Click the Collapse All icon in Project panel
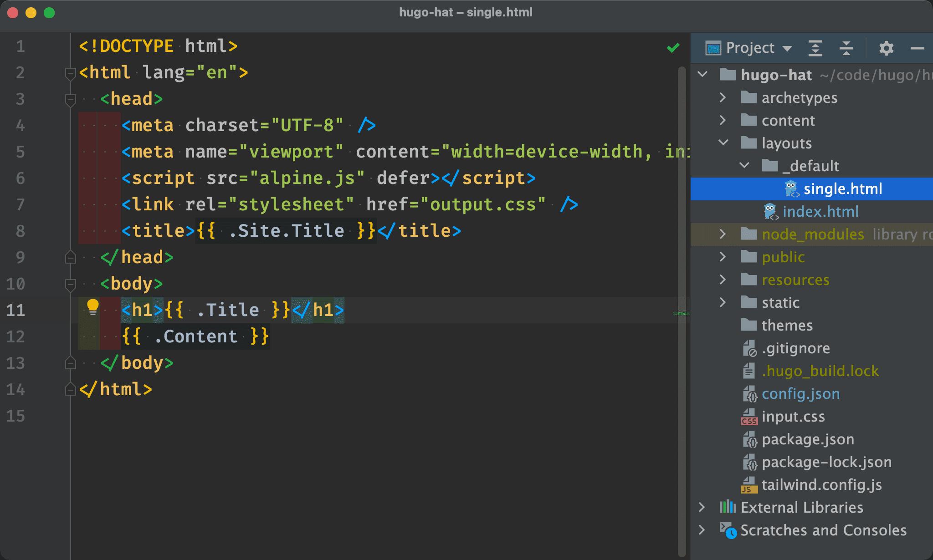The image size is (933, 560). (846, 48)
